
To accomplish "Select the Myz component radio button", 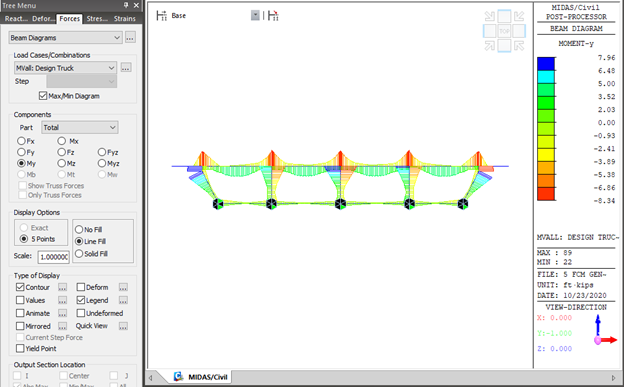I will click(102, 163).
